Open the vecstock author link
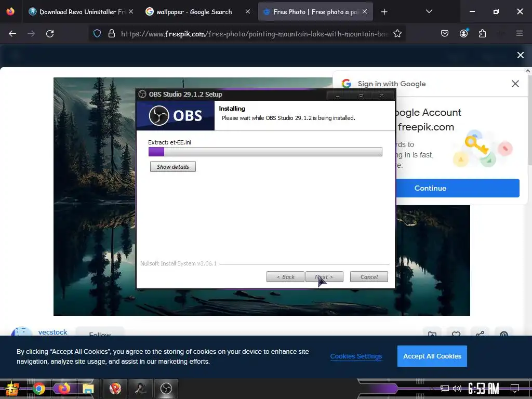This screenshot has width=532, height=399. pos(52,332)
